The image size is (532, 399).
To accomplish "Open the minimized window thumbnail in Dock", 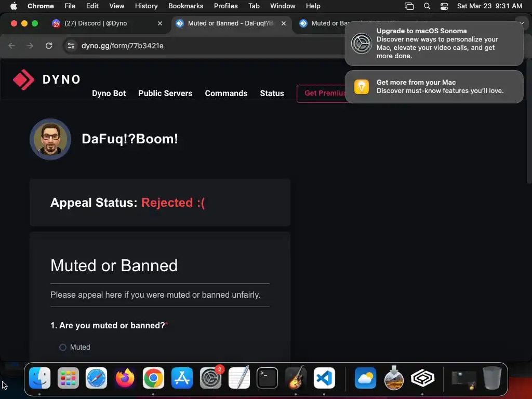I will tap(463, 379).
